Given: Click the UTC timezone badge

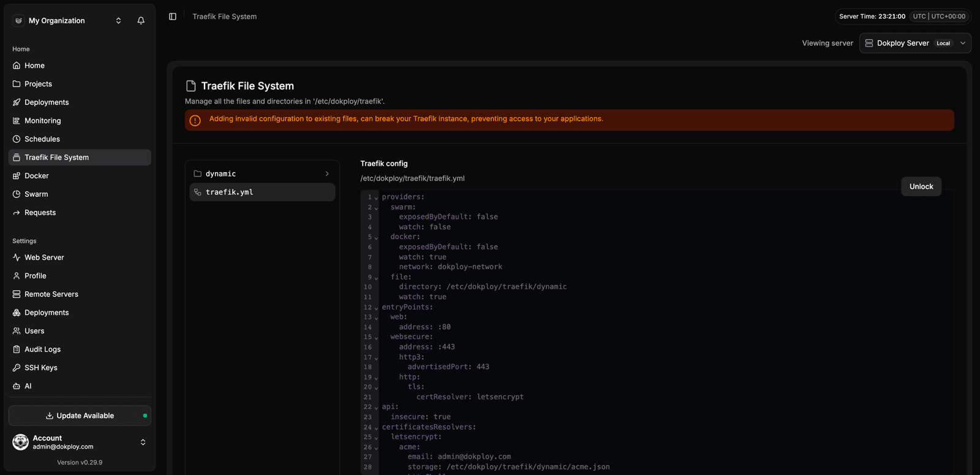Looking at the screenshot, I should (939, 17).
